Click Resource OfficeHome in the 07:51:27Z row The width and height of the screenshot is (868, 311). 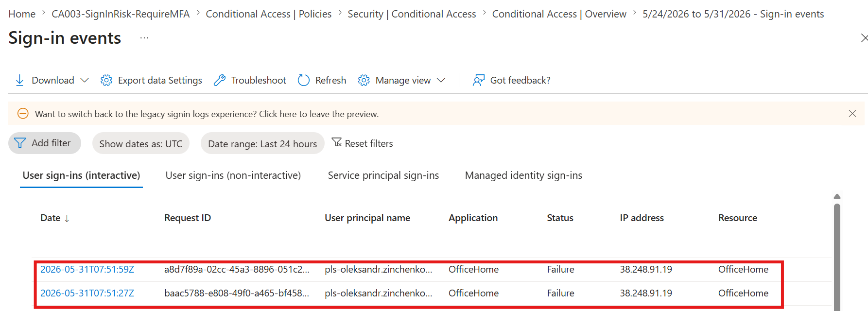point(744,293)
